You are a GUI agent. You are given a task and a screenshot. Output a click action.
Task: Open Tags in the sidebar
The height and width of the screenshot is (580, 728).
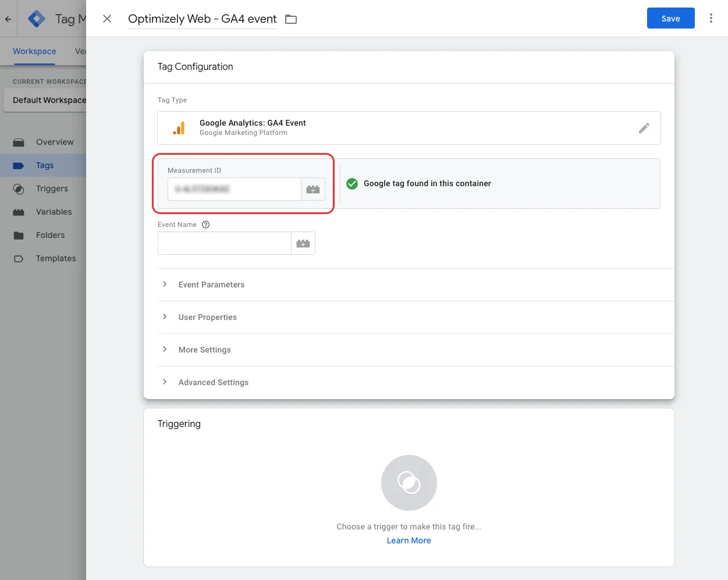(45, 165)
